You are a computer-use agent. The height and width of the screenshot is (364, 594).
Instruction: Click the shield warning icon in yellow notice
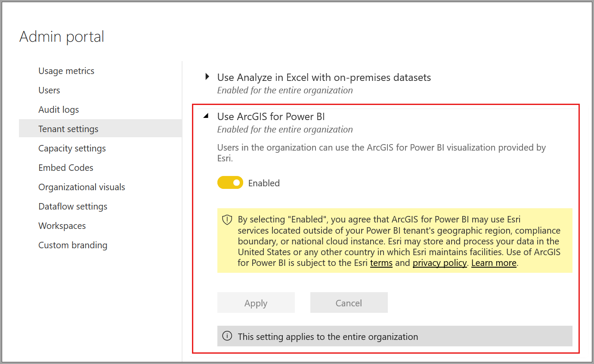pyautogui.click(x=227, y=220)
